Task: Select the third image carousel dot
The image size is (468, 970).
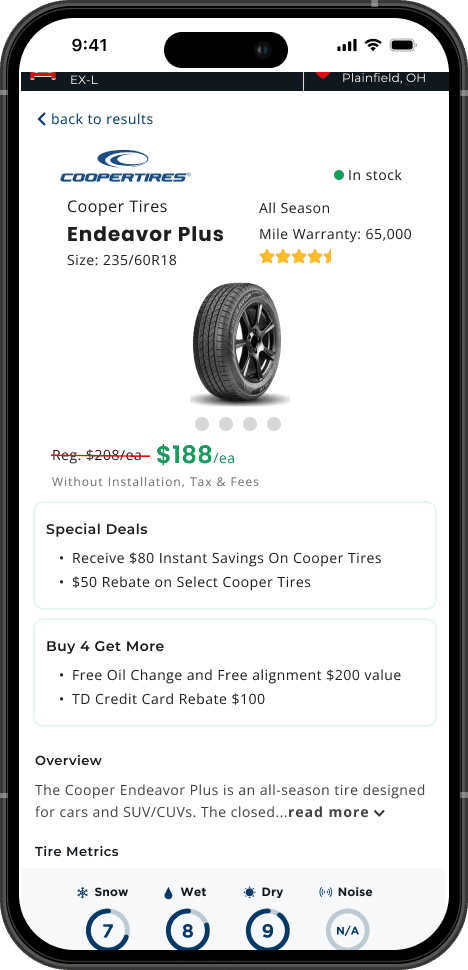Action: [250, 424]
